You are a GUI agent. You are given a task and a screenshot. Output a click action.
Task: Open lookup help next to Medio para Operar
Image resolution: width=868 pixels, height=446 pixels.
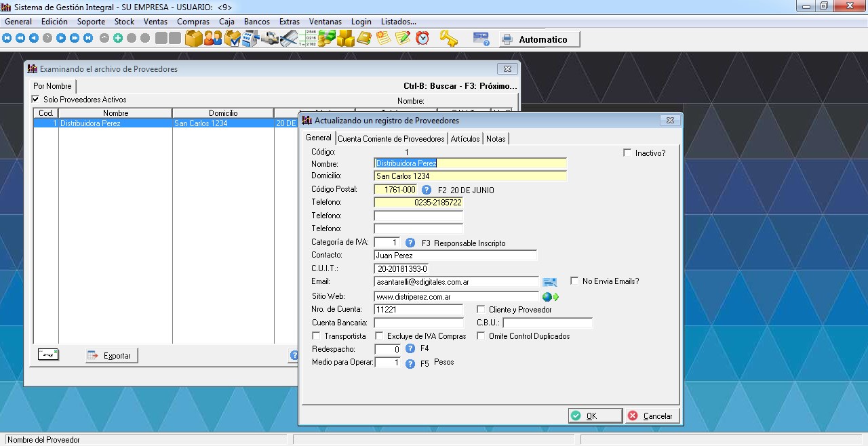[x=410, y=363]
